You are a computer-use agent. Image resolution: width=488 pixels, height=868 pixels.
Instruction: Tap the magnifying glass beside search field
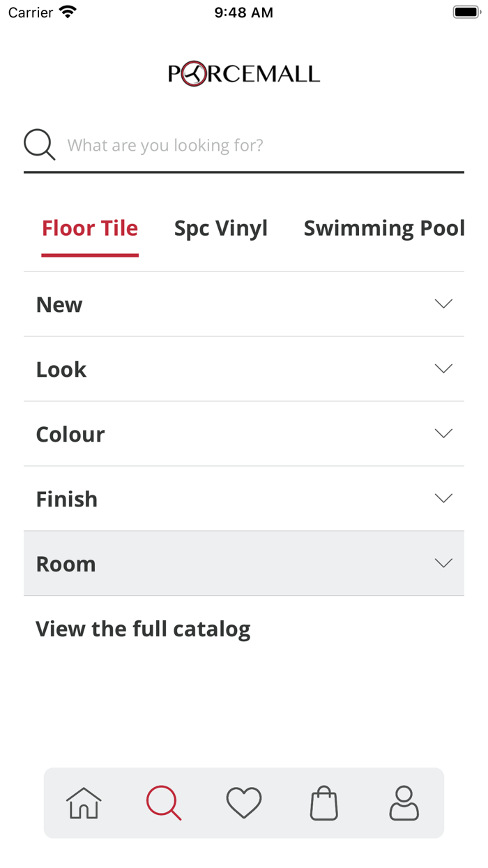[x=40, y=145]
